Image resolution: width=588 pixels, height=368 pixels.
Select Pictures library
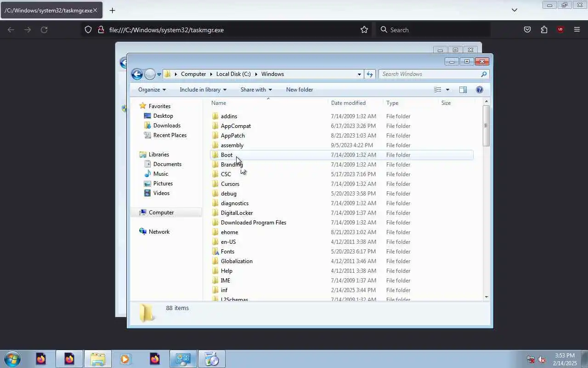pyautogui.click(x=163, y=184)
